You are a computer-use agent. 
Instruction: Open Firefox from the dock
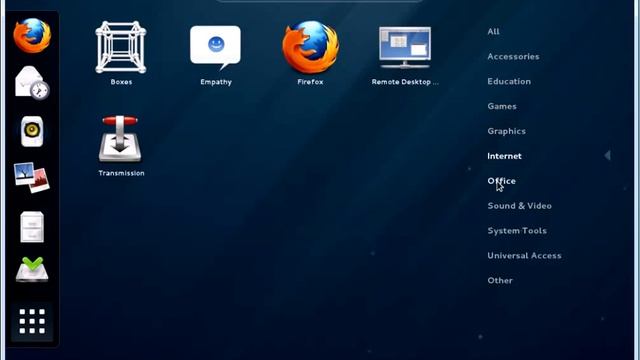pyautogui.click(x=32, y=36)
